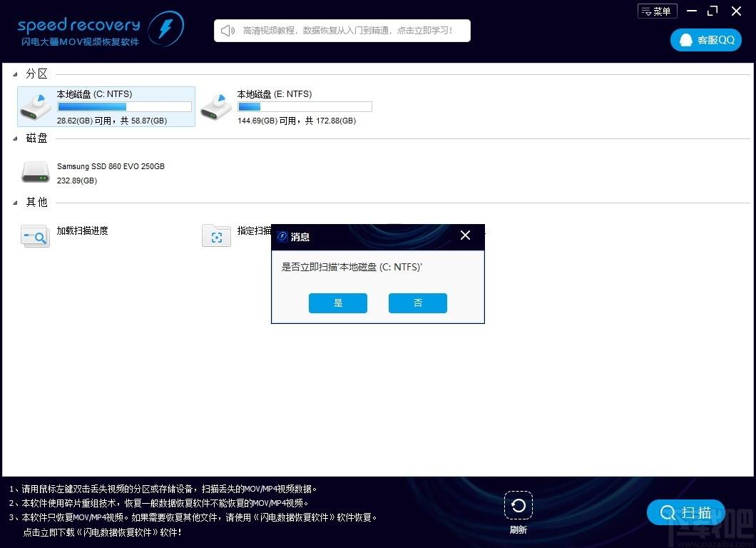The width and height of the screenshot is (756, 548).
Task: Click the 磁盘 section heading
Action: pos(36,138)
